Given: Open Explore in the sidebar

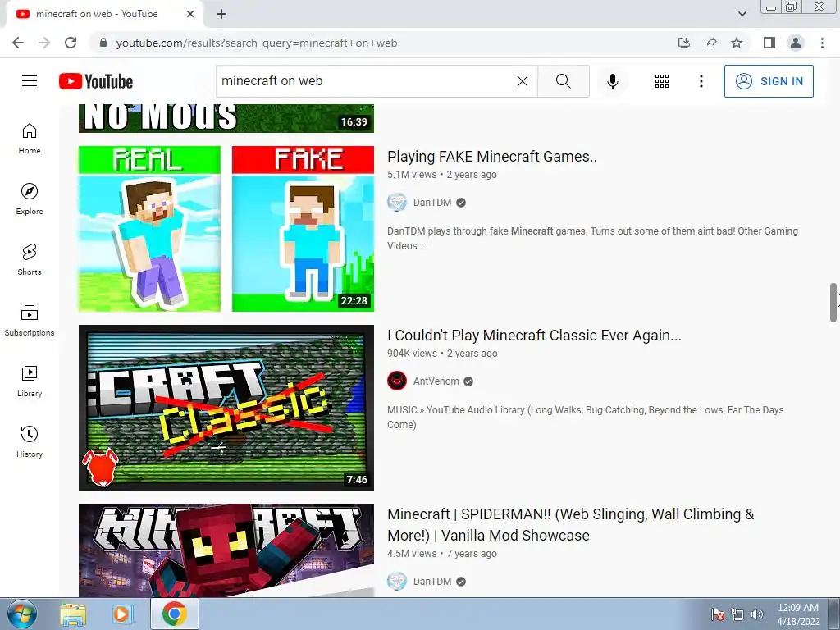Looking at the screenshot, I should coord(30,199).
